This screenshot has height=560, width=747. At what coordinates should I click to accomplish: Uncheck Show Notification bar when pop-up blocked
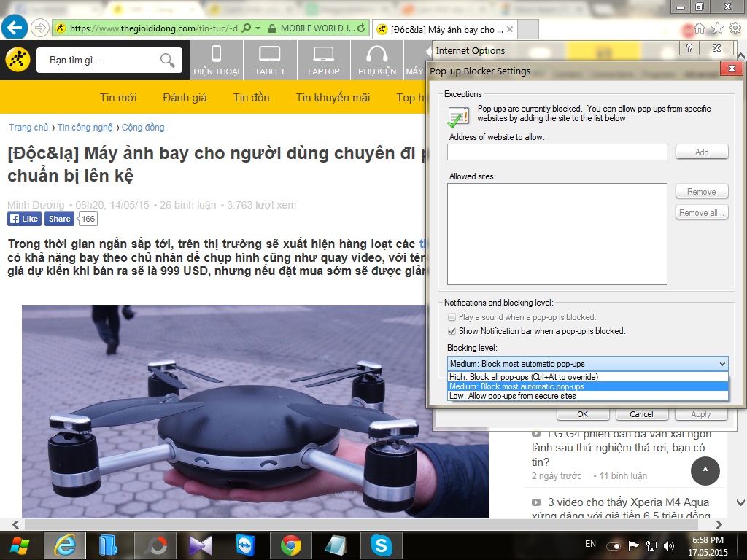coord(452,331)
